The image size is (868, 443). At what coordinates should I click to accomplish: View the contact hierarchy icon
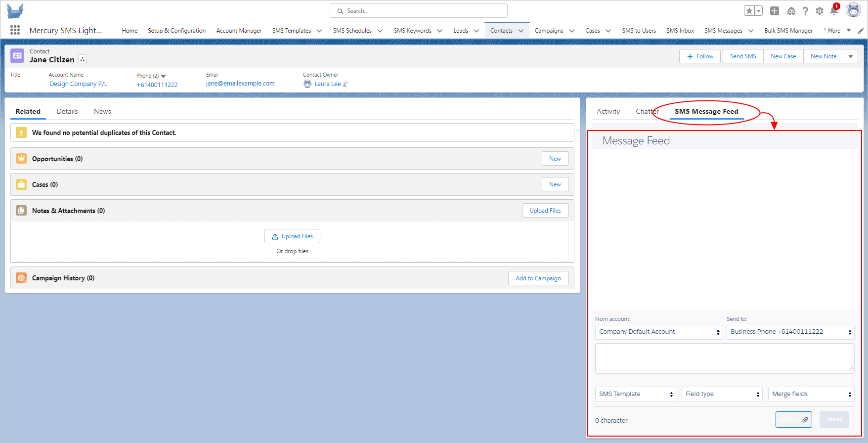coord(83,59)
